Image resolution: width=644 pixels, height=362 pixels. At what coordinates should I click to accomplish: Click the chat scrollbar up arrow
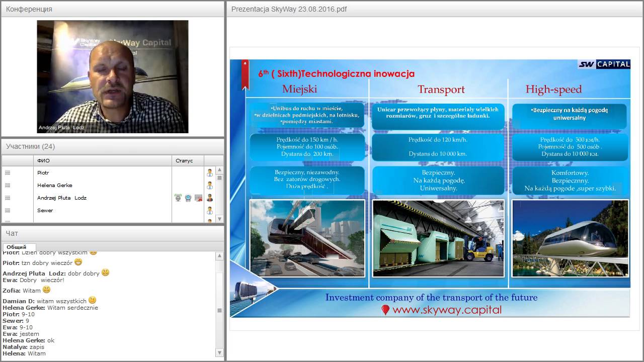tap(219, 256)
